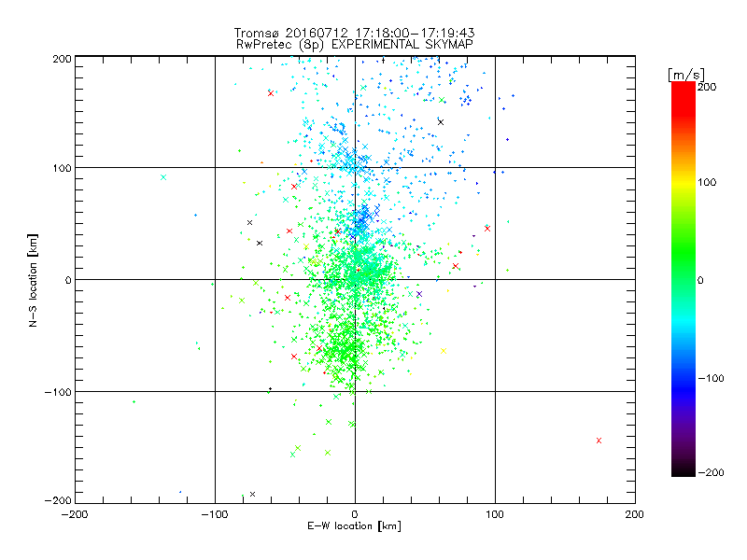Click the colorbar '-200' tick label
The image size is (747, 560).
coord(712,472)
